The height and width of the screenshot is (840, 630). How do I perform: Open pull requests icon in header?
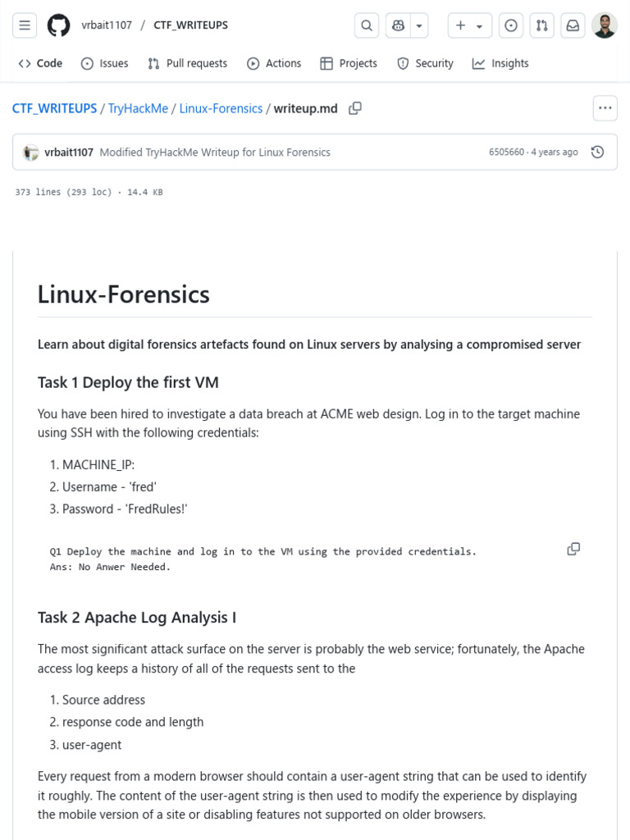pyautogui.click(x=541, y=25)
